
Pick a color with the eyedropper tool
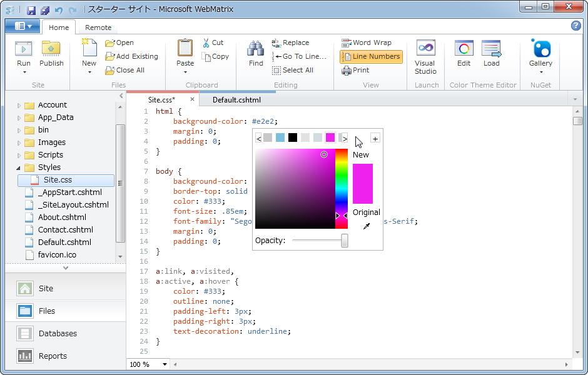(x=367, y=226)
